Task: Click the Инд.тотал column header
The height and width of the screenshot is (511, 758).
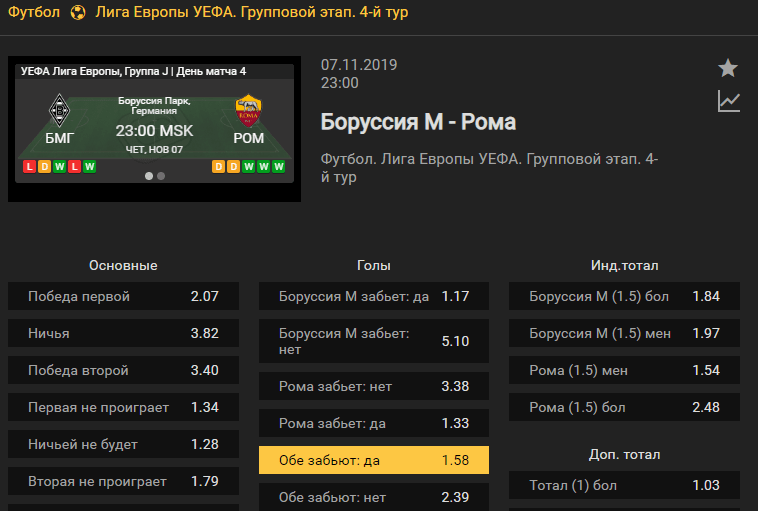Action: click(624, 265)
